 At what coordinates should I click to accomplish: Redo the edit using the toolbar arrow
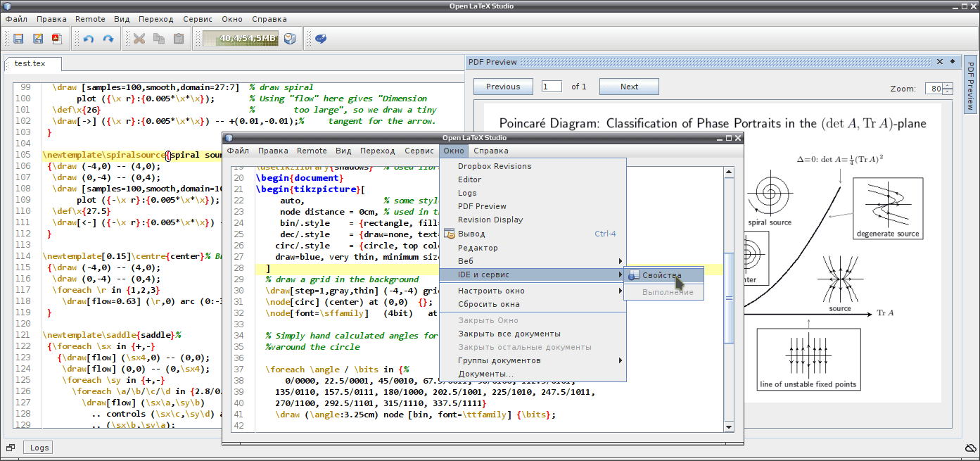[x=108, y=39]
